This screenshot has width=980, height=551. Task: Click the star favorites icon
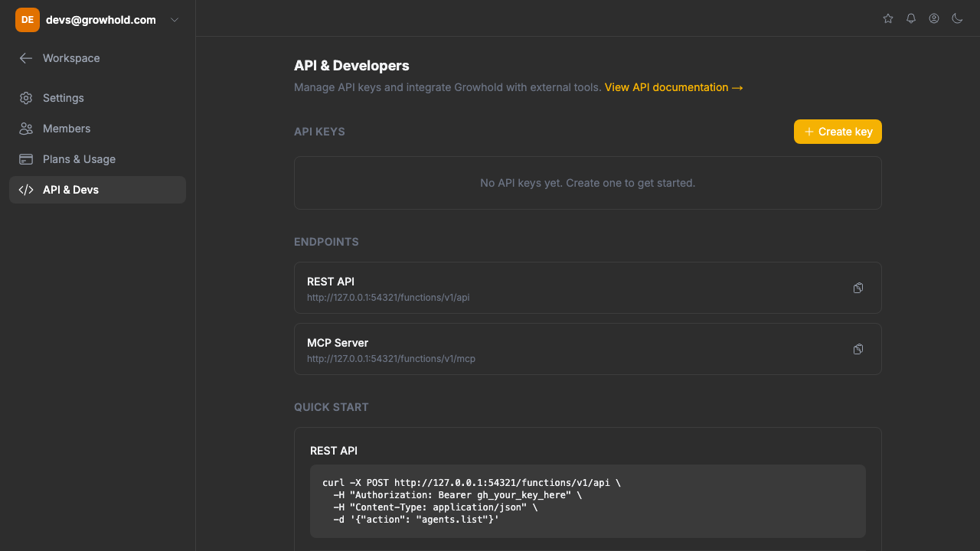pyautogui.click(x=887, y=18)
